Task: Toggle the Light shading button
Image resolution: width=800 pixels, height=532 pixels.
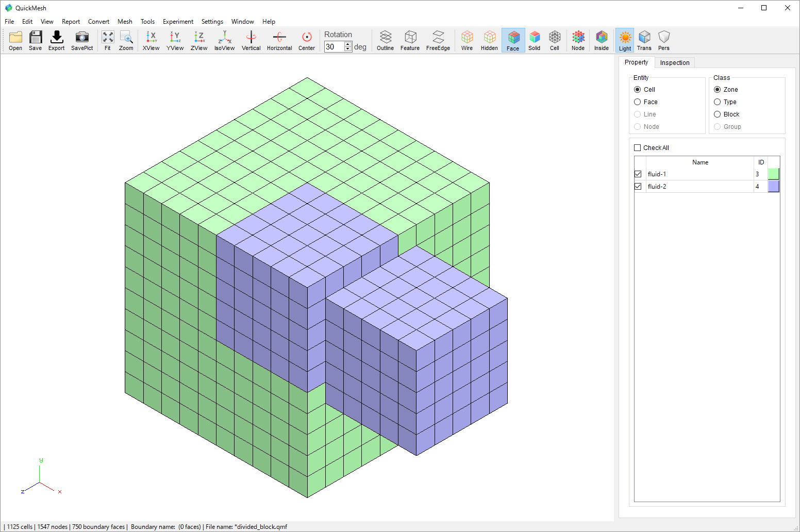Action: pyautogui.click(x=625, y=40)
